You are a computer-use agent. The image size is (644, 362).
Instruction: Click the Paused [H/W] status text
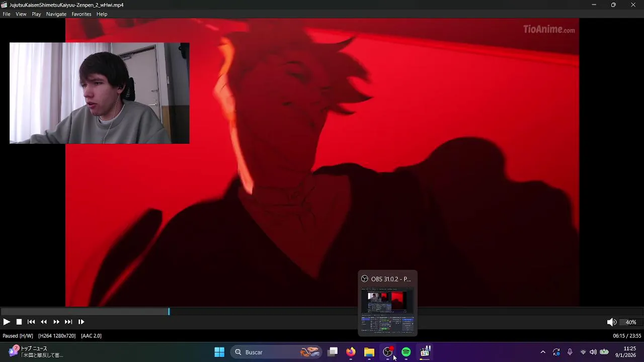coord(18,336)
